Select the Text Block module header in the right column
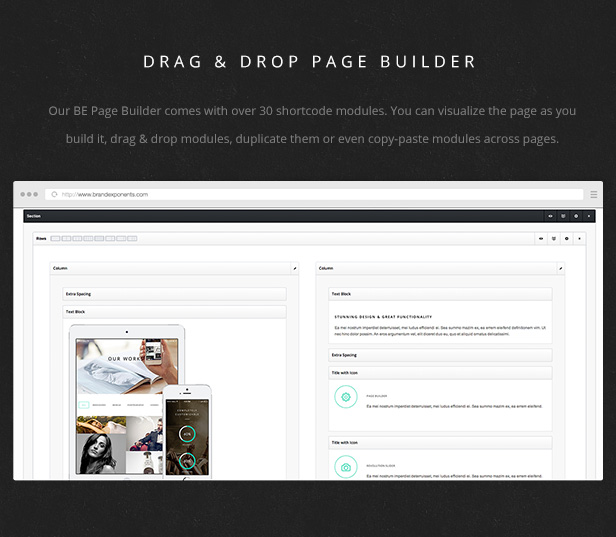The width and height of the screenshot is (616, 537). tap(440, 294)
